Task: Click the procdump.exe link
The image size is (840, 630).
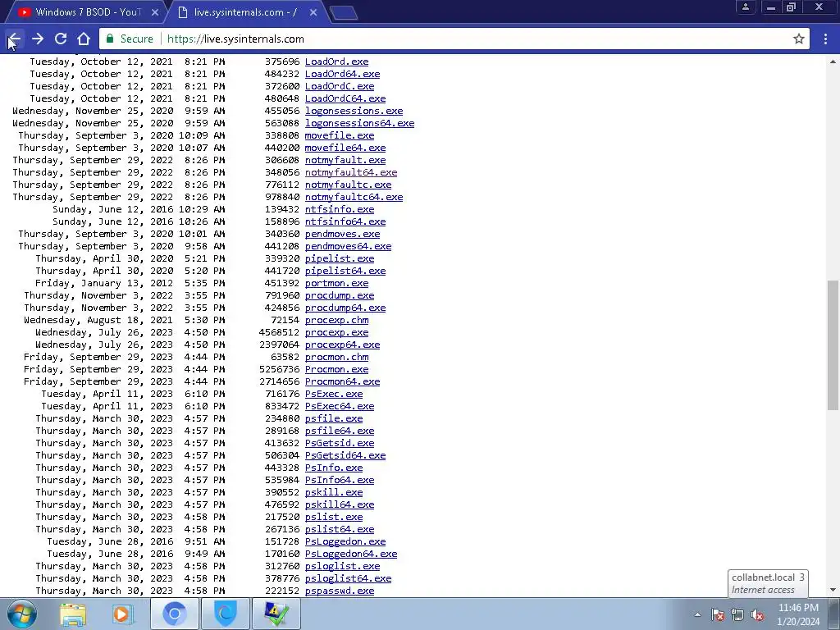Action: [x=340, y=295]
